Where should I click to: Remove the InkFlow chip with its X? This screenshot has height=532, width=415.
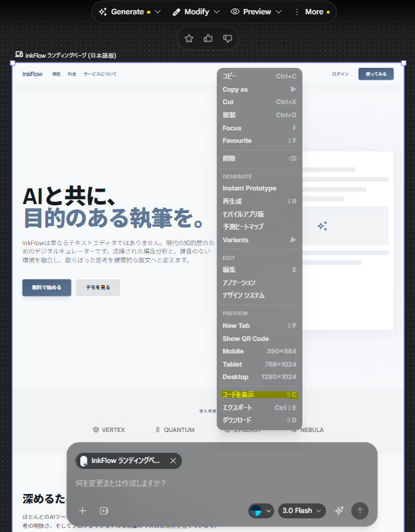pos(173,461)
